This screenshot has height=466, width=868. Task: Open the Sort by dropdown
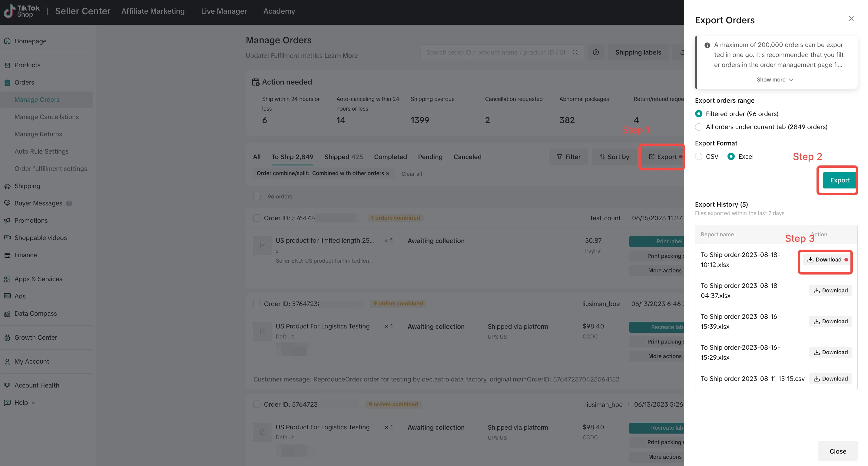pyautogui.click(x=614, y=157)
